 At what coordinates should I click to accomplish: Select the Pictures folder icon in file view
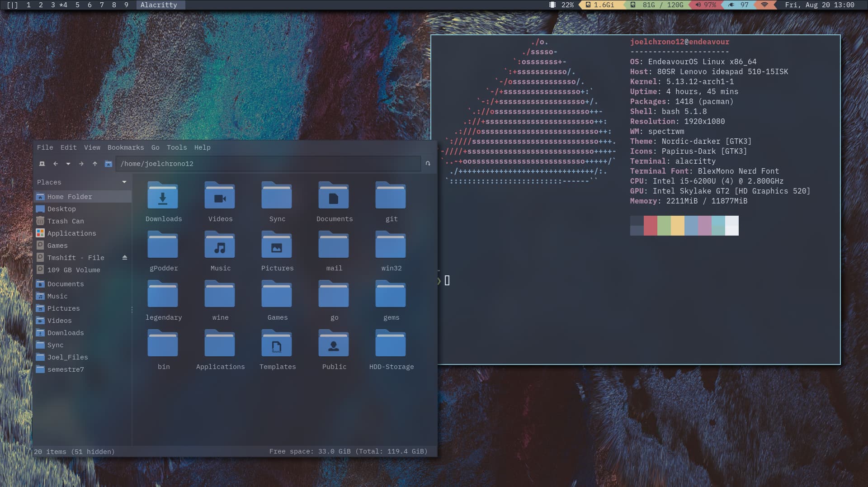coord(277,245)
